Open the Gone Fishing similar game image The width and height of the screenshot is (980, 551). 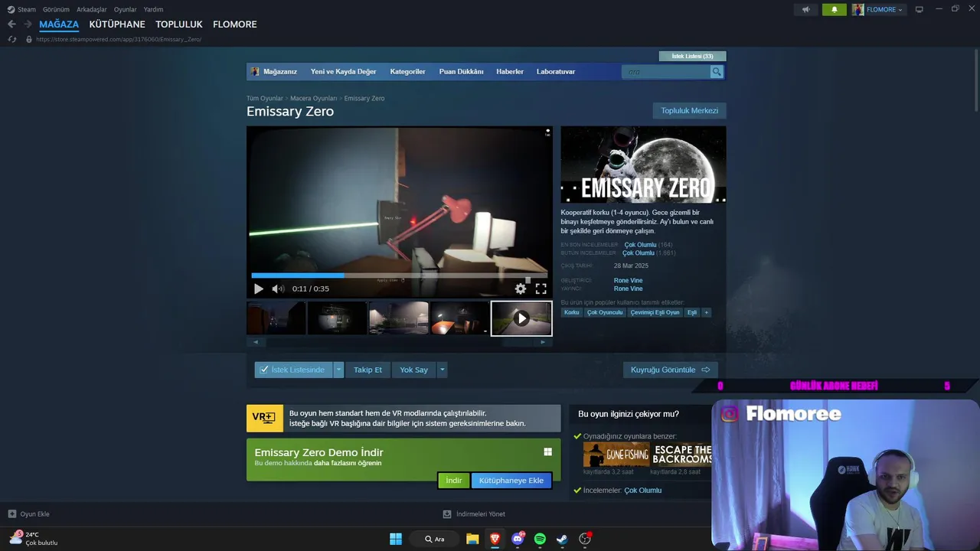[x=616, y=454]
